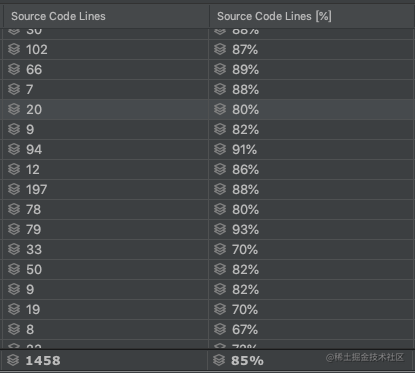The image size is (415, 373).
Task: Click the Source Code Lines column header
Action: pyautogui.click(x=106, y=16)
